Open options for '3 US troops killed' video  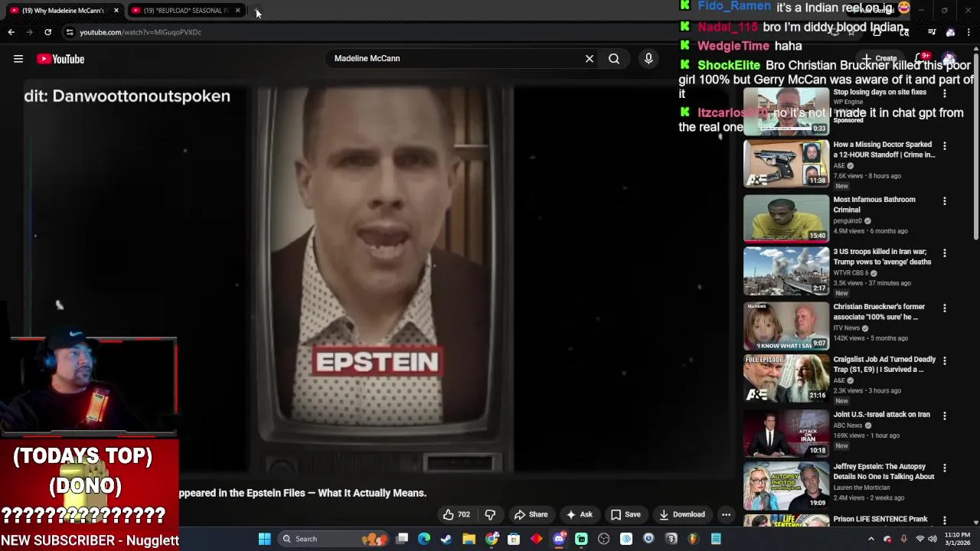point(945,253)
